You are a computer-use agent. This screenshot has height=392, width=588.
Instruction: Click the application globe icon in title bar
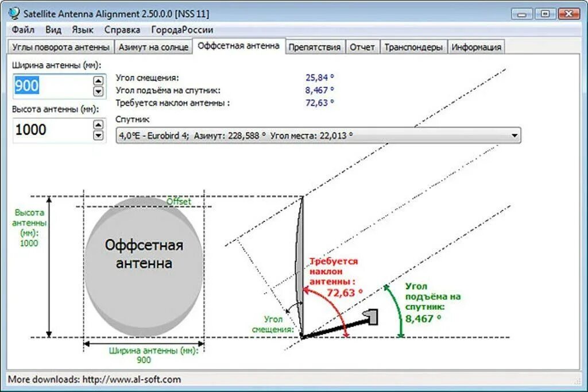tap(14, 13)
